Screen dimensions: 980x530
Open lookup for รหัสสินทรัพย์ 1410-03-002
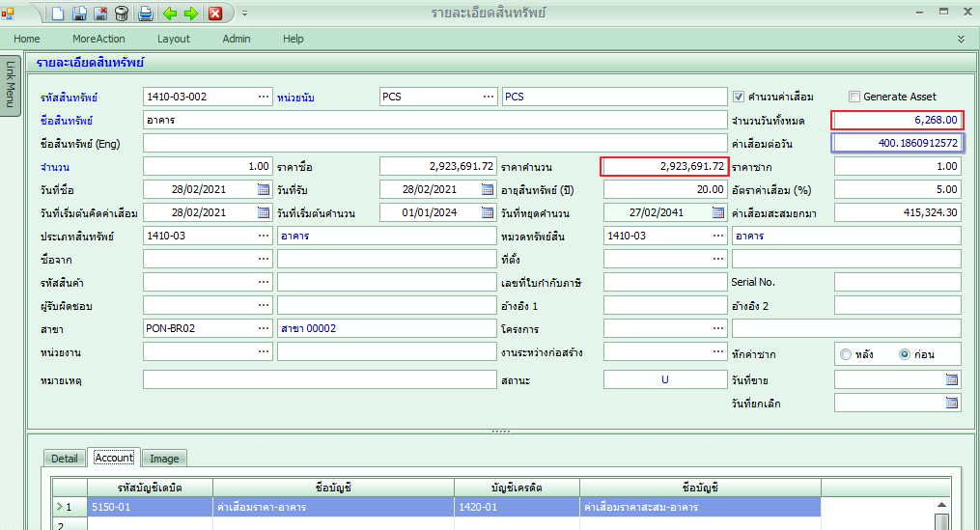[264, 97]
